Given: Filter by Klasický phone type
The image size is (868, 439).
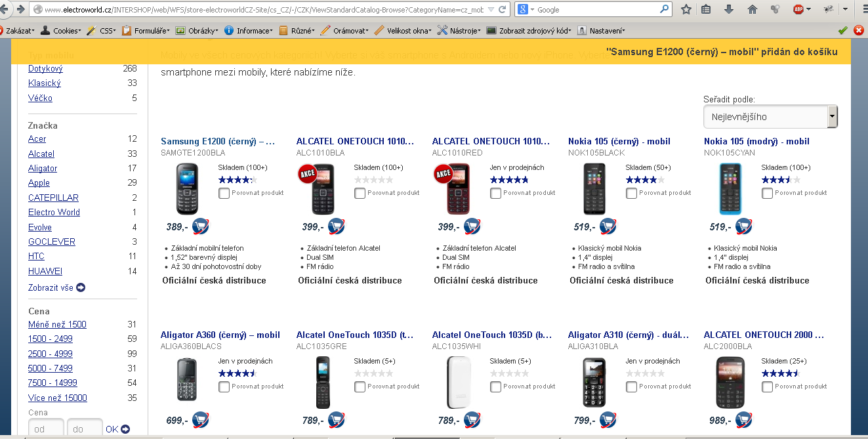Looking at the screenshot, I should click(x=45, y=83).
